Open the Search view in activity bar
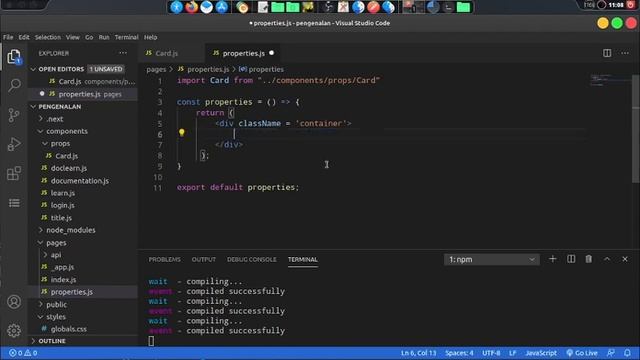The width and height of the screenshot is (640, 360). tap(14, 85)
